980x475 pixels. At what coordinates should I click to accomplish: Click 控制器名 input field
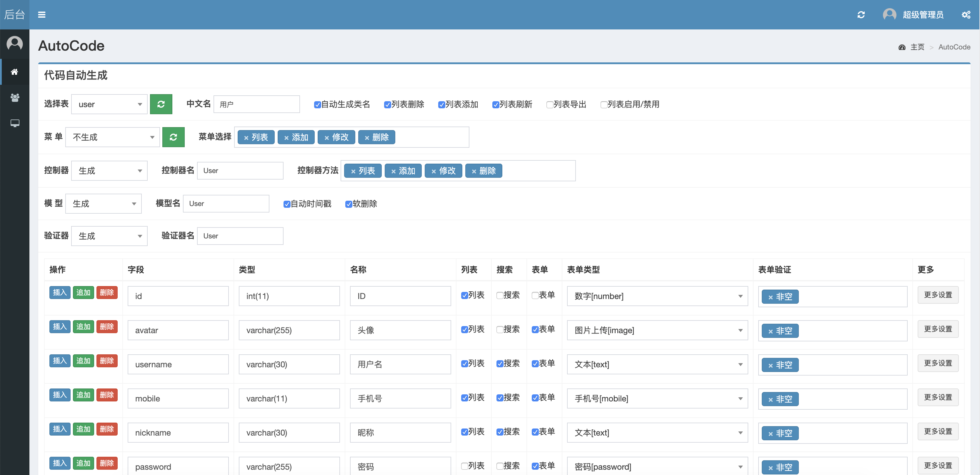pyautogui.click(x=240, y=170)
